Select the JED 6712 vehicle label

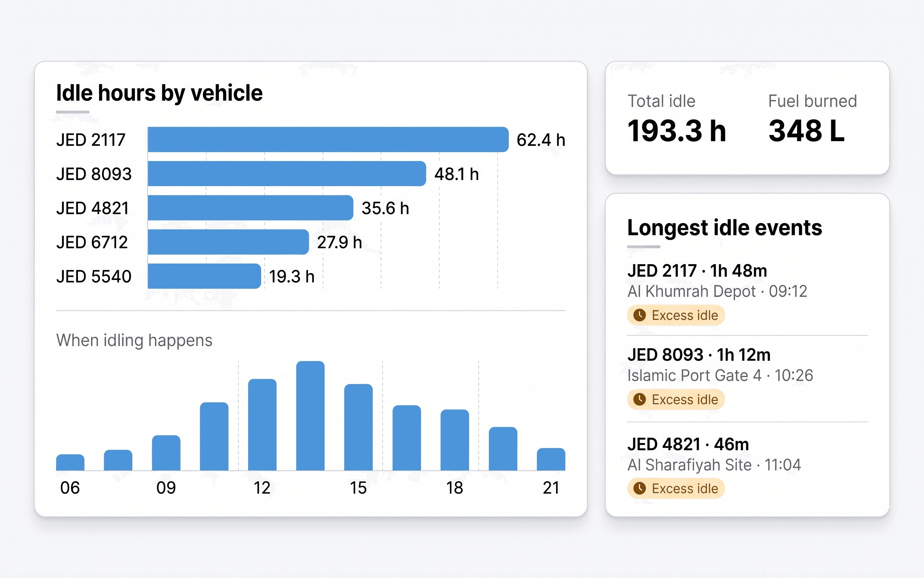click(x=92, y=242)
